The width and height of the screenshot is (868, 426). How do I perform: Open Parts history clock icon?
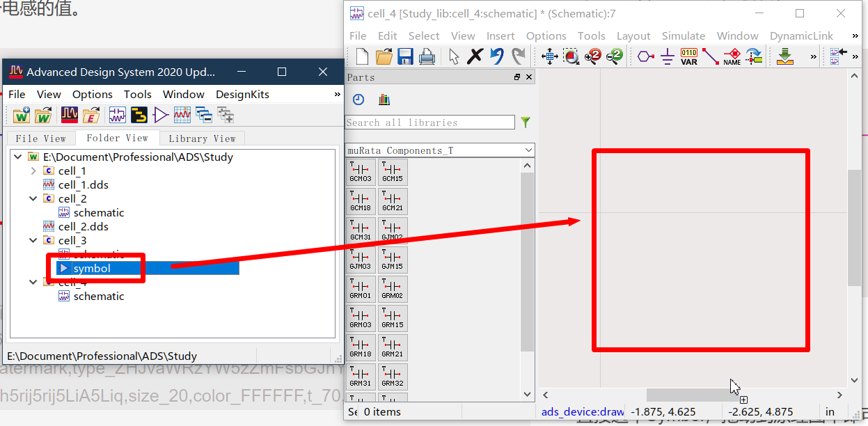tap(358, 100)
